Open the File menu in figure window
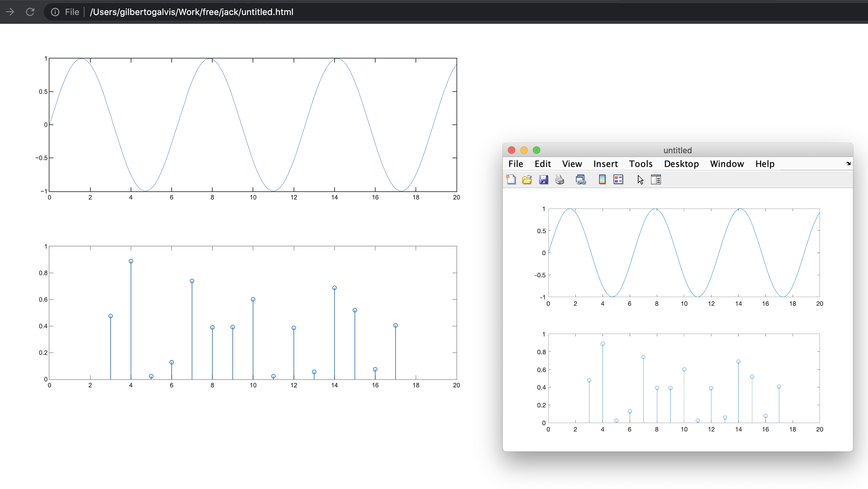 tap(516, 164)
